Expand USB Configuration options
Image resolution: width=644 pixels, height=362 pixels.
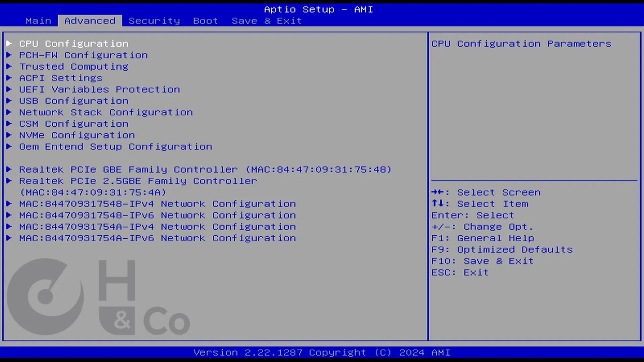(74, 100)
